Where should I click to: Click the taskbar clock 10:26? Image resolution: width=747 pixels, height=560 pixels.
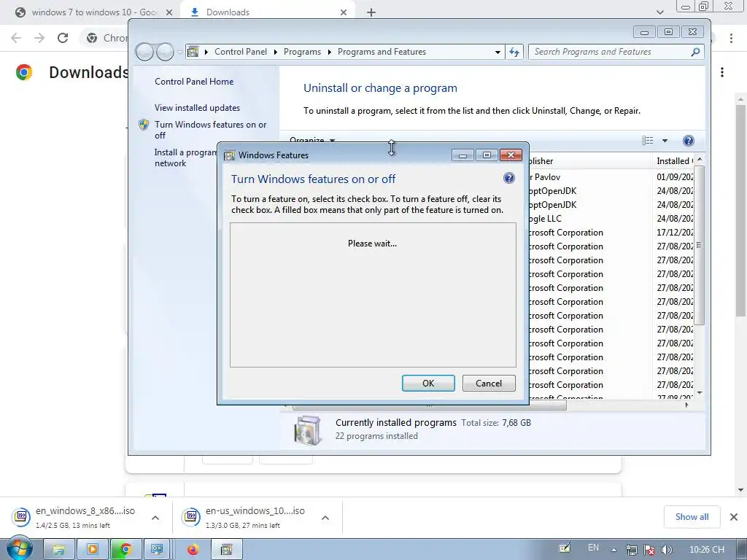706,550
